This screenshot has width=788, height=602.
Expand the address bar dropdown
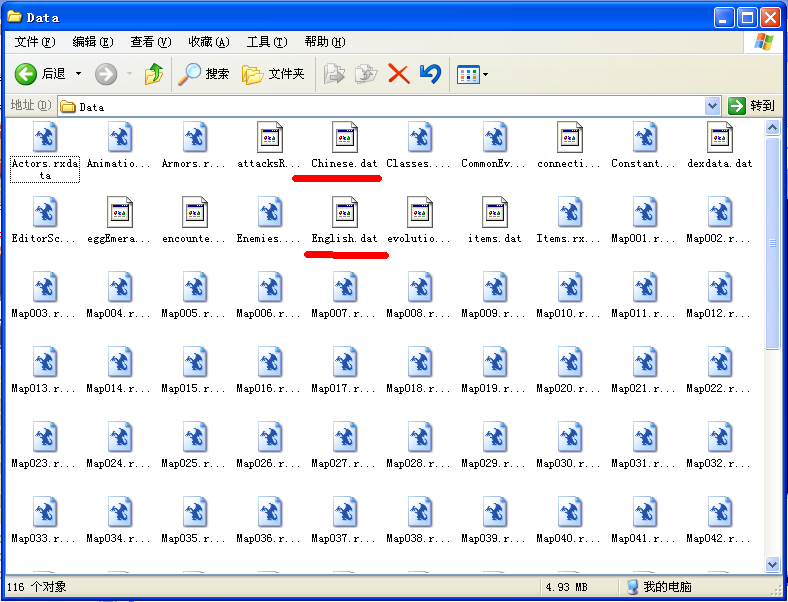point(712,106)
